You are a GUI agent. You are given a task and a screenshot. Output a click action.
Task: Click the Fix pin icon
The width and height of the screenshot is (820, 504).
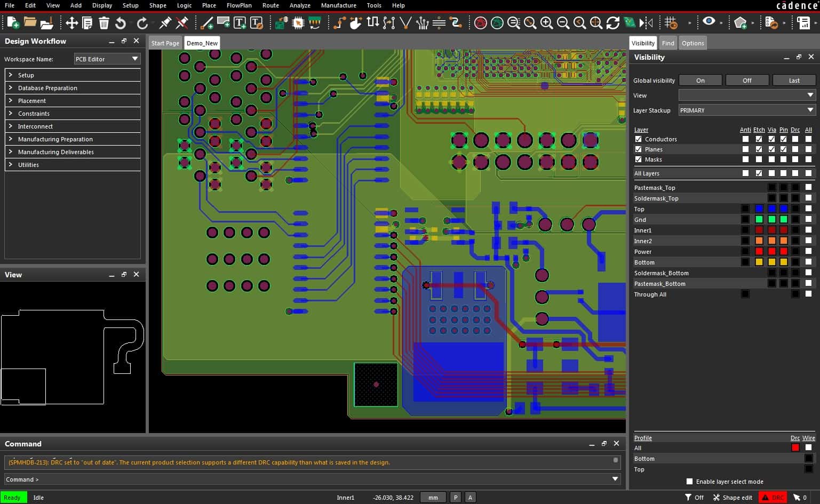coord(165,22)
